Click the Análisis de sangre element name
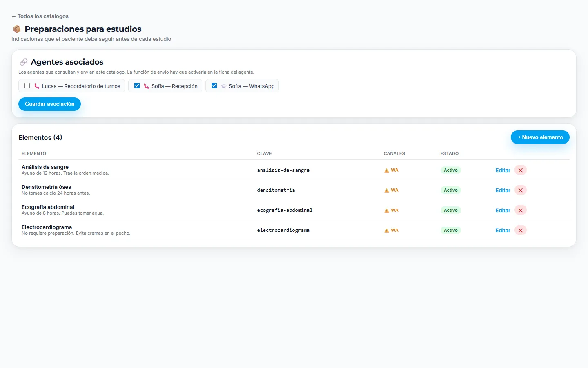588x368 pixels. click(x=45, y=167)
